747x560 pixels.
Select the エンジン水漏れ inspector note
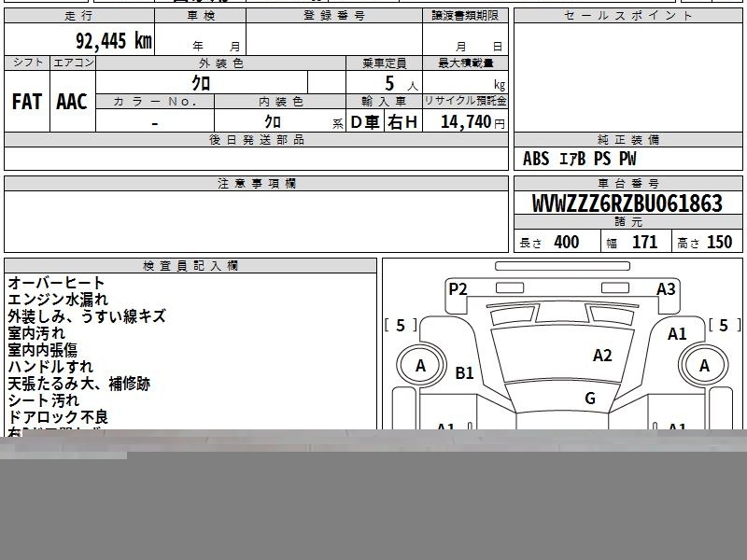pos(58,300)
